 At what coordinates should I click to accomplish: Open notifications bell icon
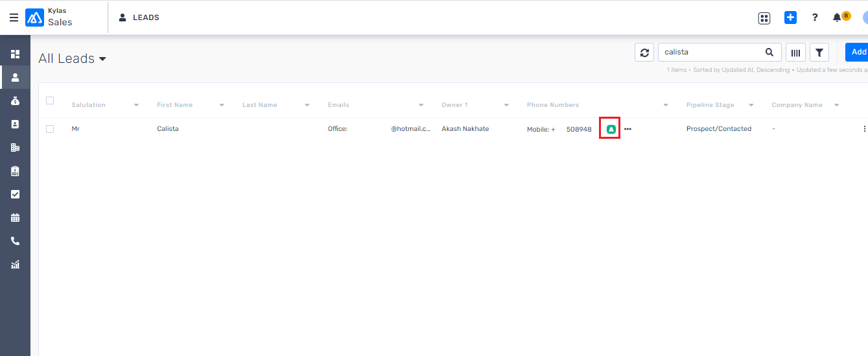[x=837, y=18]
